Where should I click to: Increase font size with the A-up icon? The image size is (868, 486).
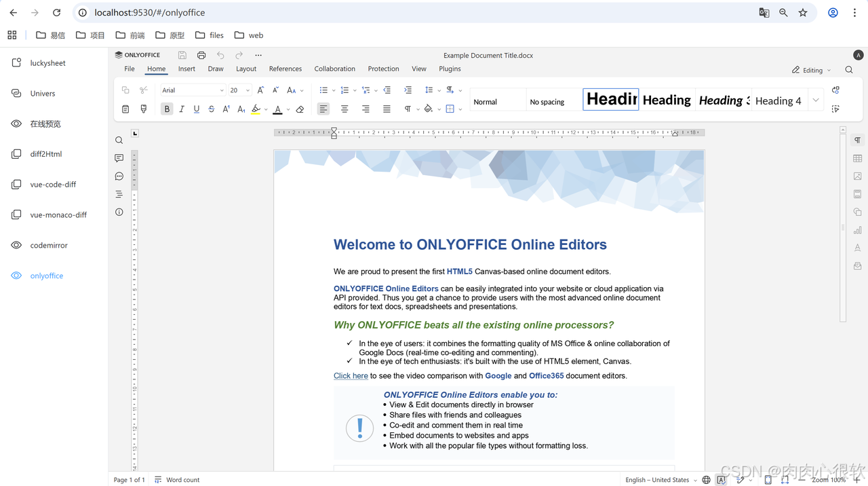260,90
